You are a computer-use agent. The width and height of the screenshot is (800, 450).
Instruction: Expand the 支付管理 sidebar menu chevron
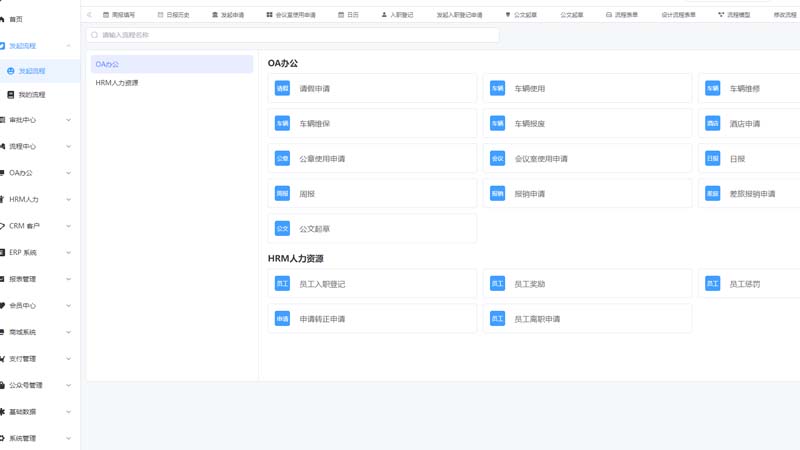[68, 359]
